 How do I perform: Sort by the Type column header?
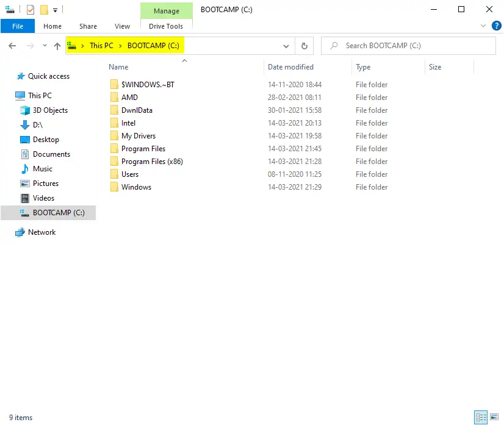363,67
